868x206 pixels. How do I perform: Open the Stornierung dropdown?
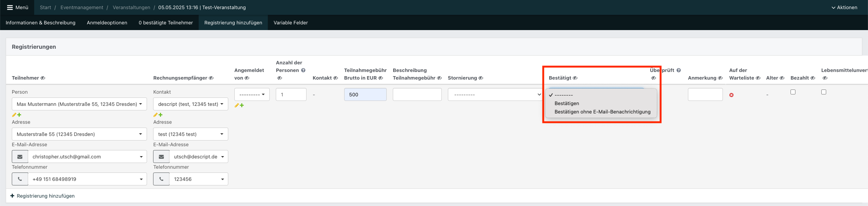coord(495,94)
